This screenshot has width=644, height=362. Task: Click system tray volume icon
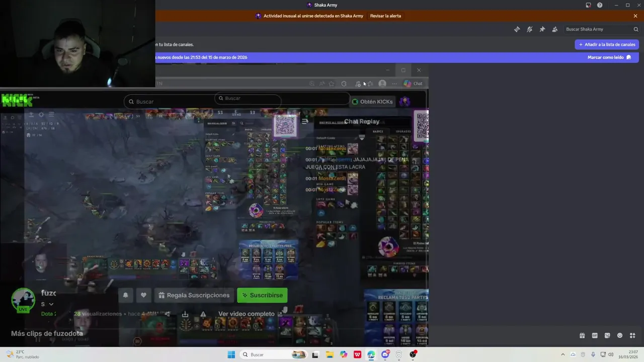point(611,354)
